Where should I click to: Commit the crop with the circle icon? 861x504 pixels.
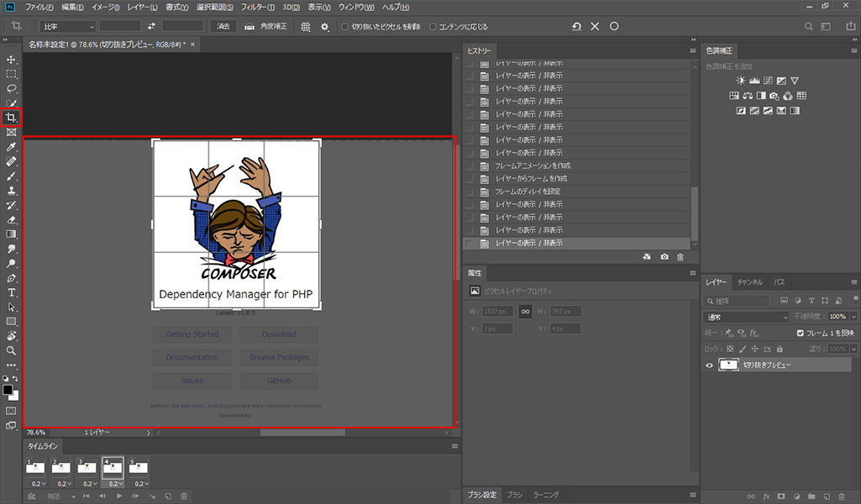(x=614, y=26)
